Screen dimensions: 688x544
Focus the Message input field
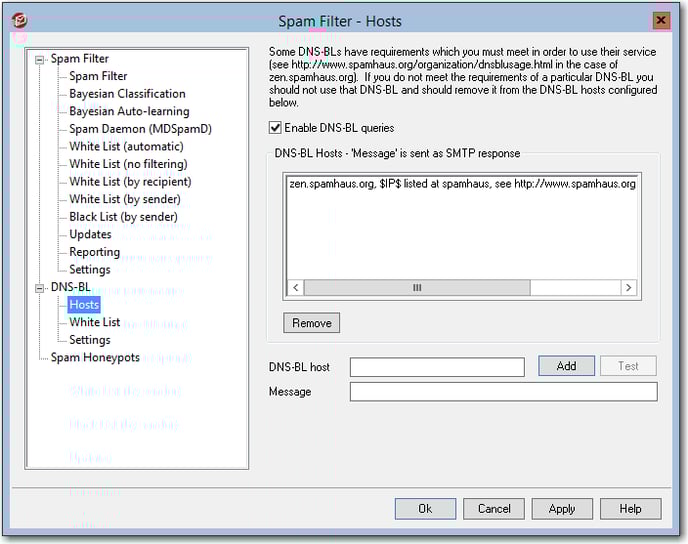pyautogui.click(x=503, y=391)
